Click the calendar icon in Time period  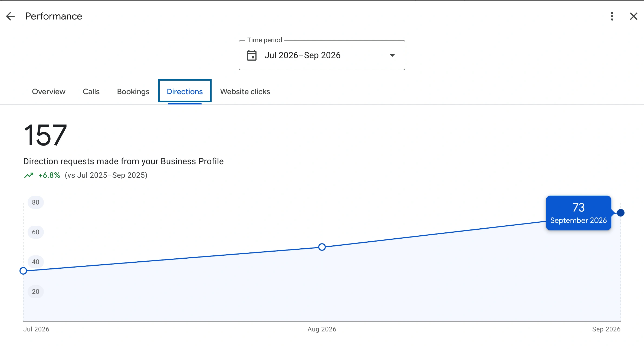tap(252, 55)
